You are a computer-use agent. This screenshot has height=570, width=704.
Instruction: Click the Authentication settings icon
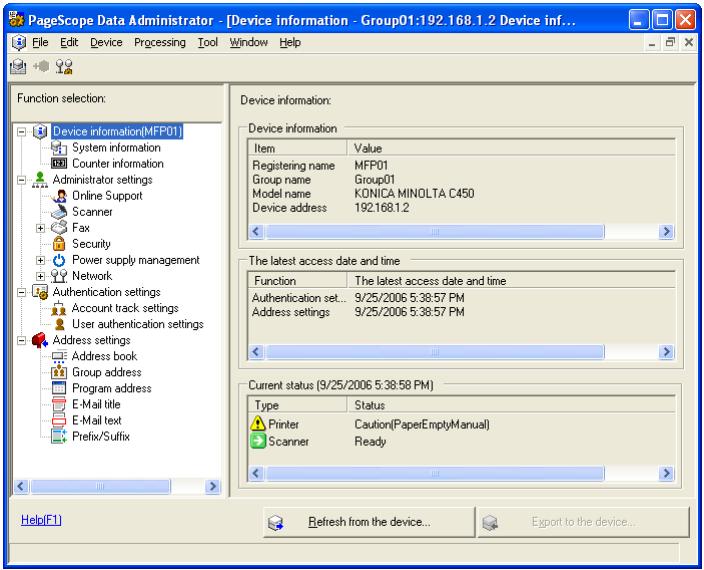pos(40,292)
